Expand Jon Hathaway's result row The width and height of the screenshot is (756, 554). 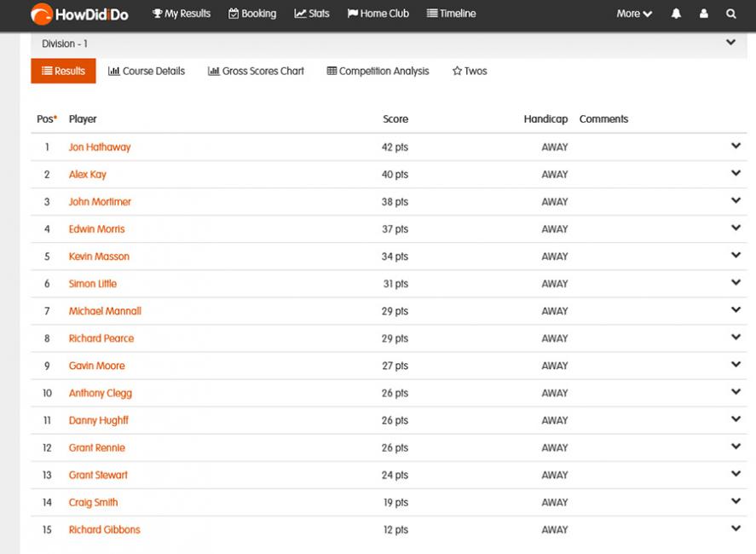click(736, 146)
